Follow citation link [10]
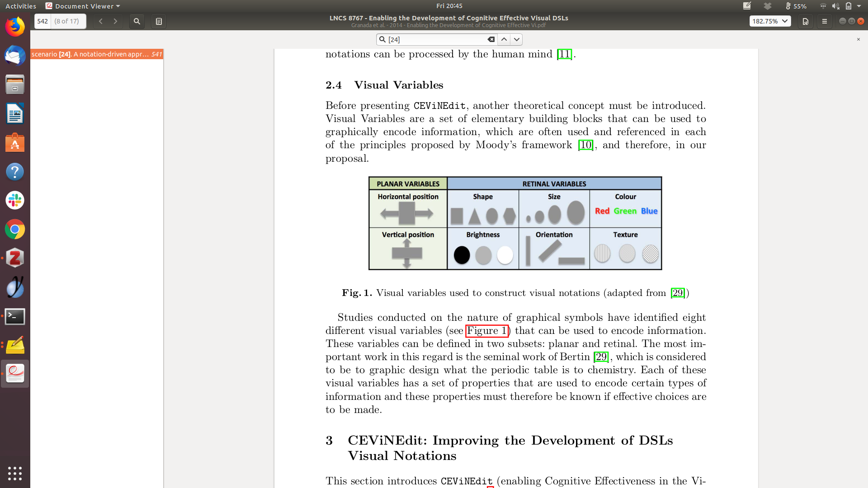868x488 pixels. [585, 145]
